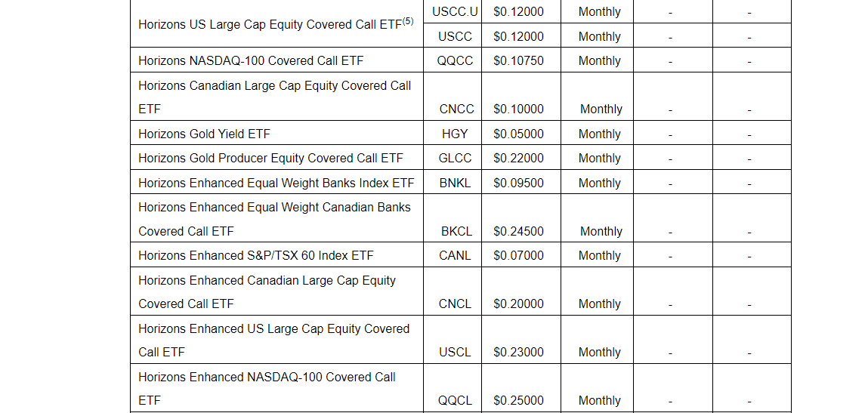The height and width of the screenshot is (413, 868).
Task: Click Horizons Enhanced S&P/TSX 60 Index ETF
Action: click(x=255, y=255)
